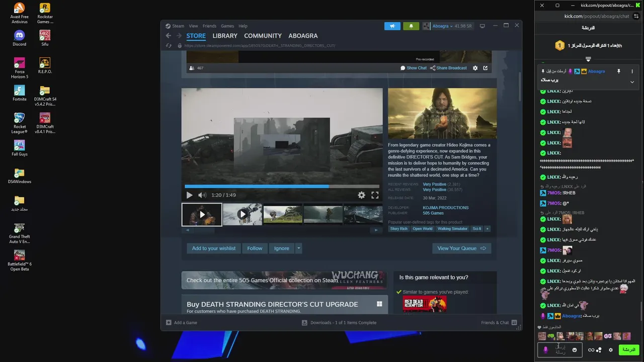Click the Kick message input field
The width and height of the screenshot is (644, 362).
click(560, 349)
